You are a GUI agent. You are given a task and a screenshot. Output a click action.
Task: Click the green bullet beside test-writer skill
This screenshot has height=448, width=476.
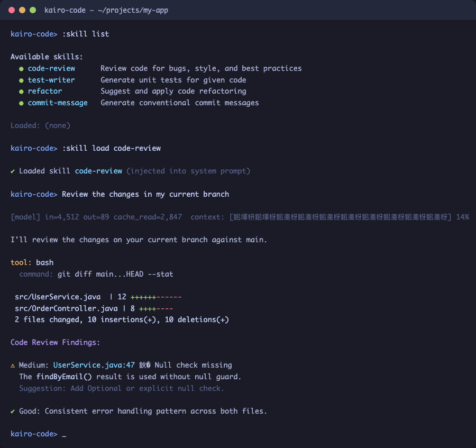pos(21,80)
